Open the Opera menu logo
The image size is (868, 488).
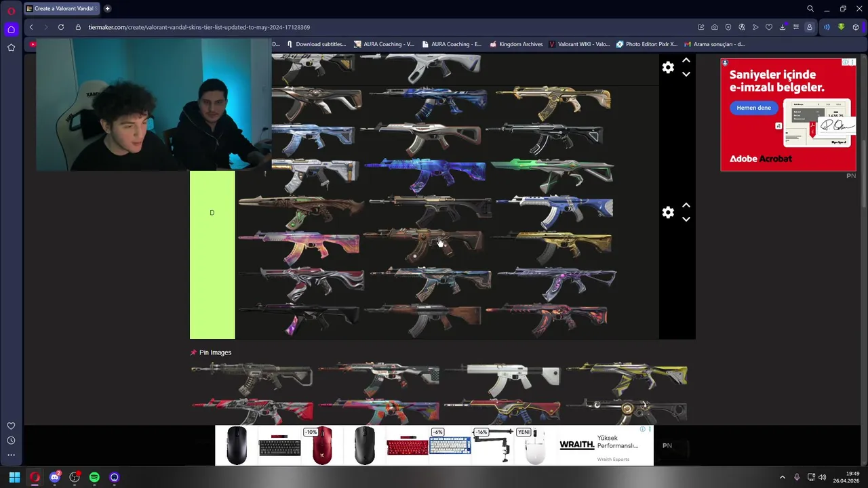tap(11, 11)
